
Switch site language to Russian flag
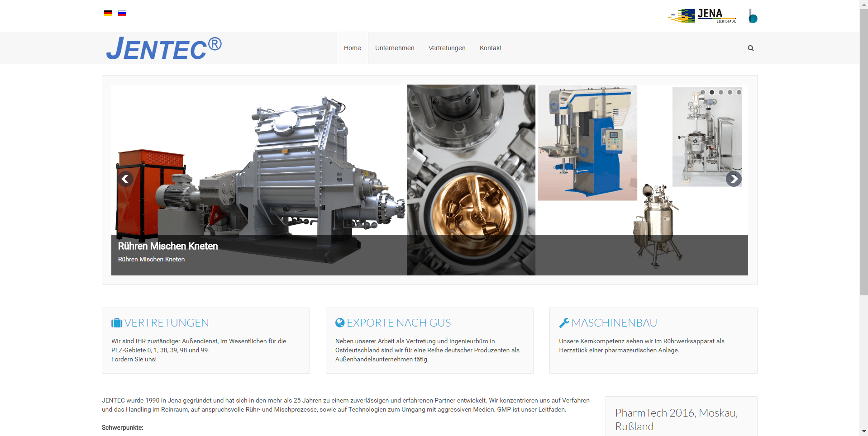(122, 13)
